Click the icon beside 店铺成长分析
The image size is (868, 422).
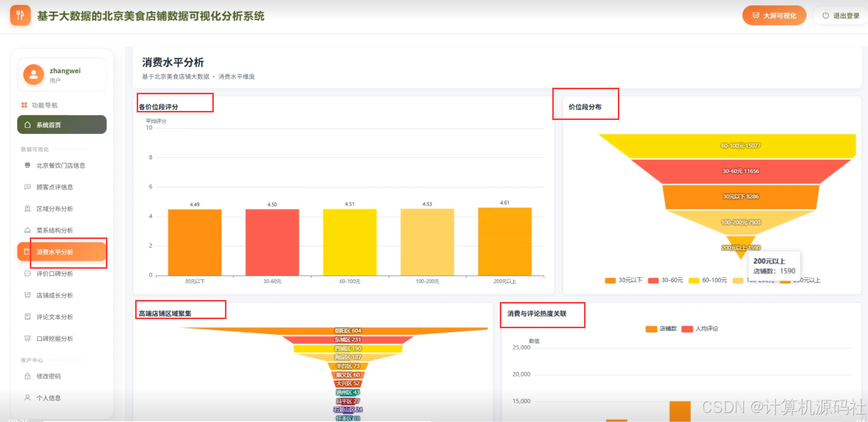[x=27, y=295]
